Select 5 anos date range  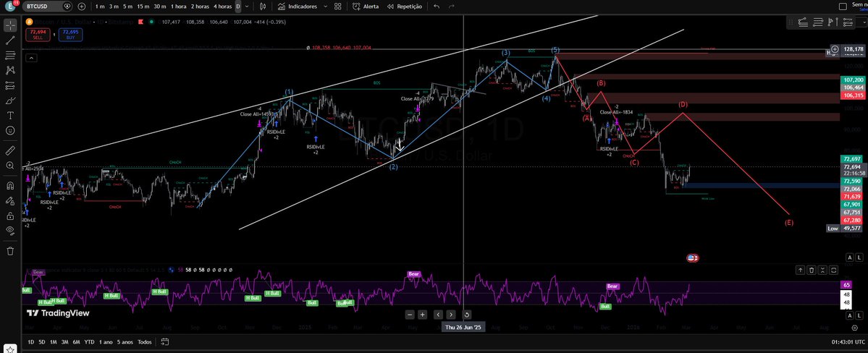(x=125, y=342)
